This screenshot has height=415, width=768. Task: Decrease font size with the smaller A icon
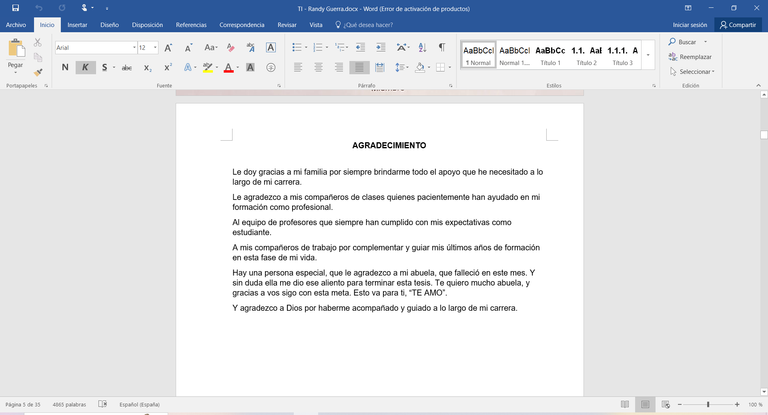[188, 48]
